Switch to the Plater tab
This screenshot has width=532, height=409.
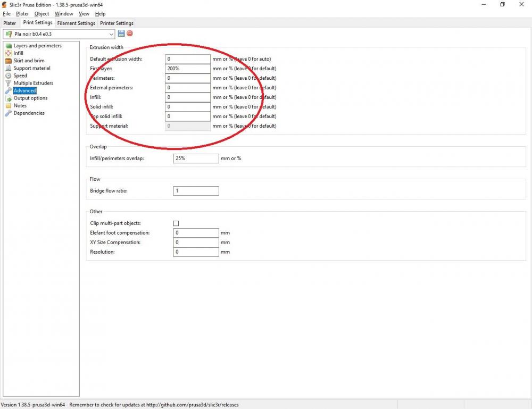[x=10, y=23]
